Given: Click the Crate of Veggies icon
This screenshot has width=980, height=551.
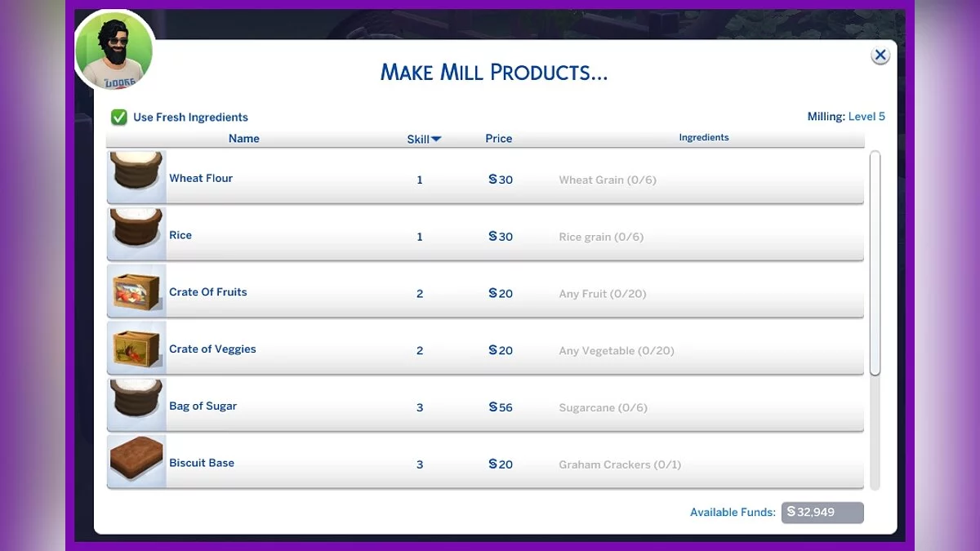Looking at the screenshot, I should pos(136,349).
